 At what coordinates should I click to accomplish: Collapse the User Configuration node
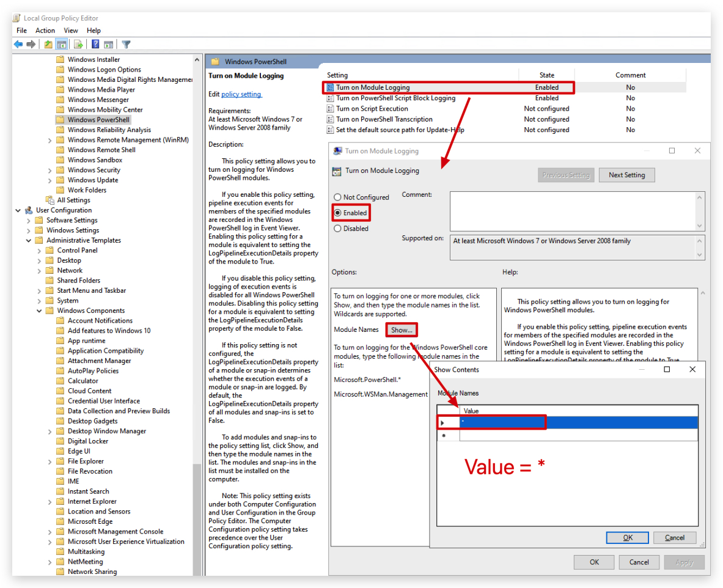(18, 210)
